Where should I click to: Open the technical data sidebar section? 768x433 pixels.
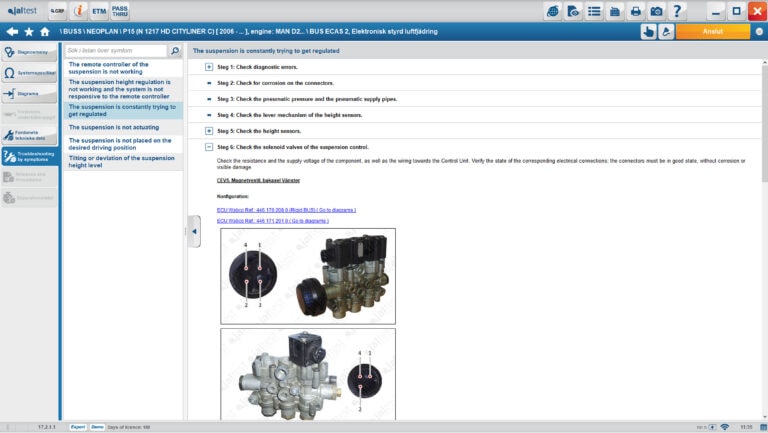(29, 135)
